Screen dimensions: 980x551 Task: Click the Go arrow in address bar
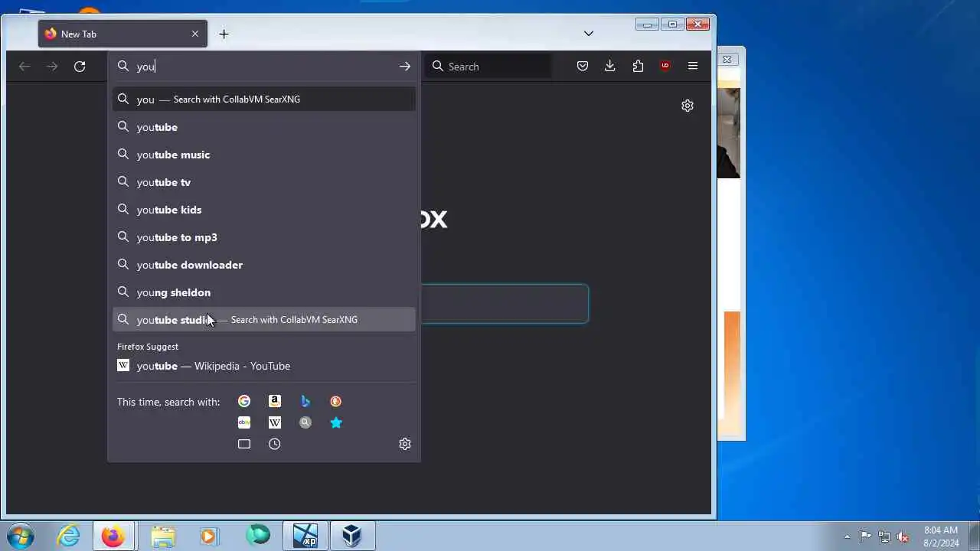[404, 67]
